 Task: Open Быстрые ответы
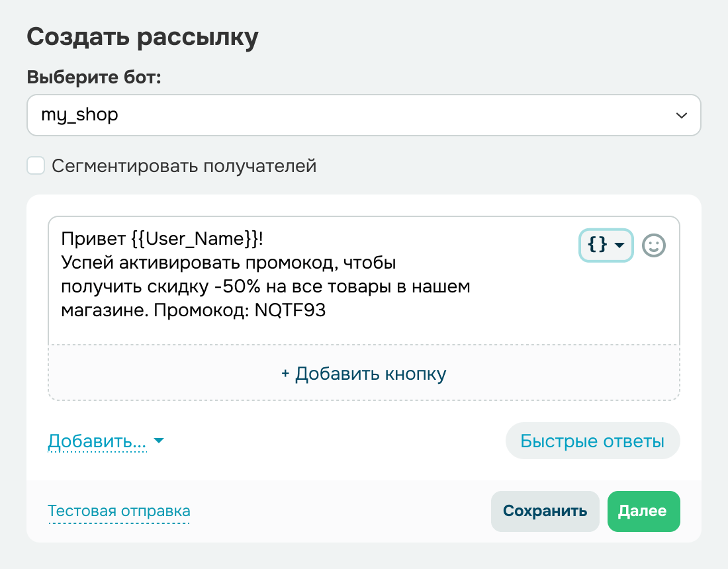pos(592,441)
